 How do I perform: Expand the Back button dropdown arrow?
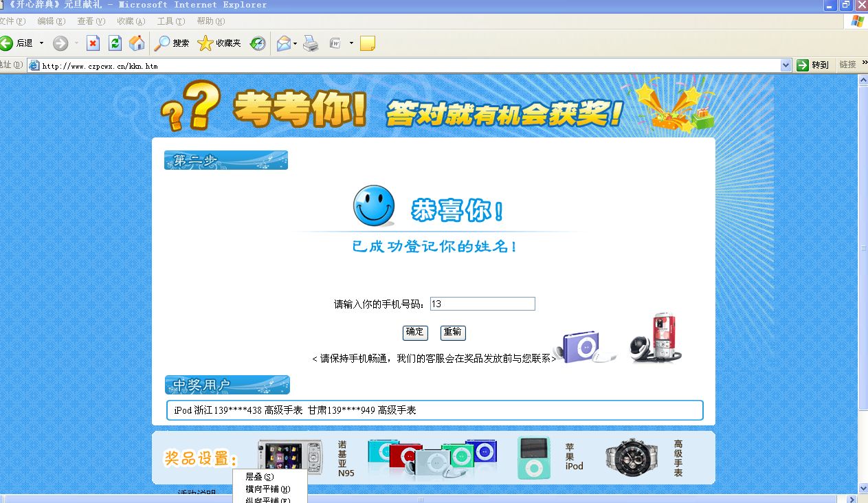coord(40,43)
